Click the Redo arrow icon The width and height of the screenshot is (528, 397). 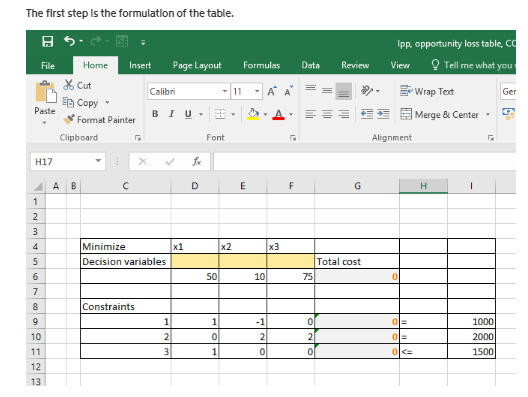pyautogui.click(x=95, y=41)
